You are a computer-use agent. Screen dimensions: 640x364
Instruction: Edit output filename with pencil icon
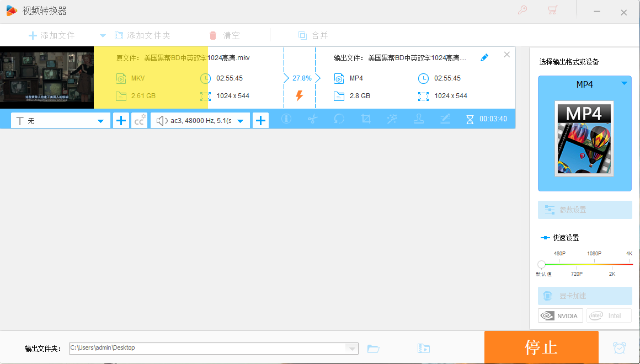(x=484, y=57)
